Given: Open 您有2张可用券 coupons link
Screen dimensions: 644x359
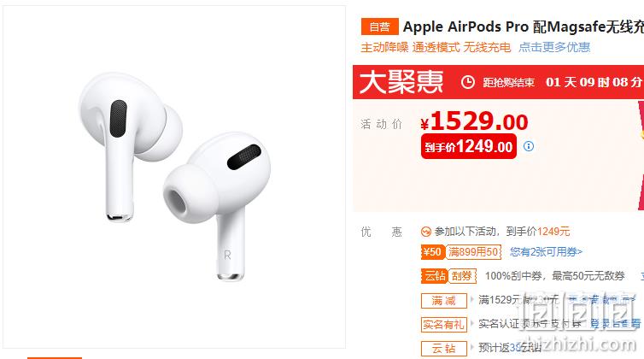Looking at the screenshot, I should point(547,251).
